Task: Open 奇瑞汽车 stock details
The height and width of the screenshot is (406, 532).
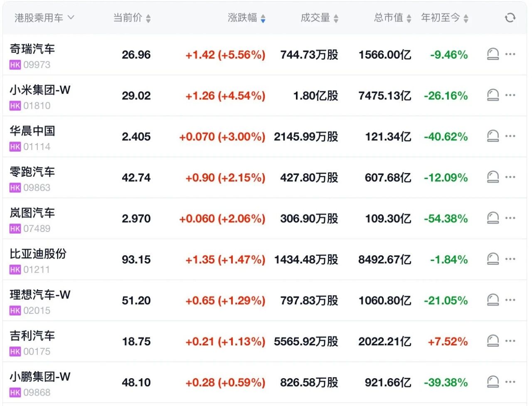Action: click(32, 49)
